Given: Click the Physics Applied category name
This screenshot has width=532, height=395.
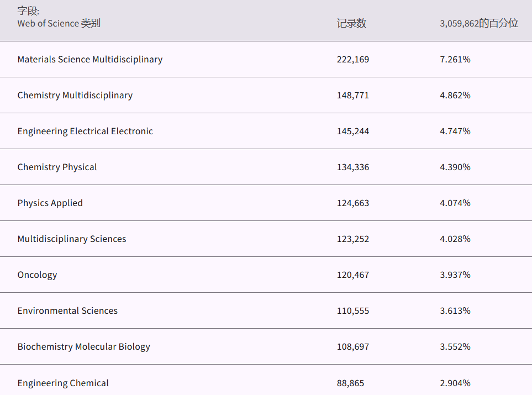Looking at the screenshot, I should tap(50, 203).
